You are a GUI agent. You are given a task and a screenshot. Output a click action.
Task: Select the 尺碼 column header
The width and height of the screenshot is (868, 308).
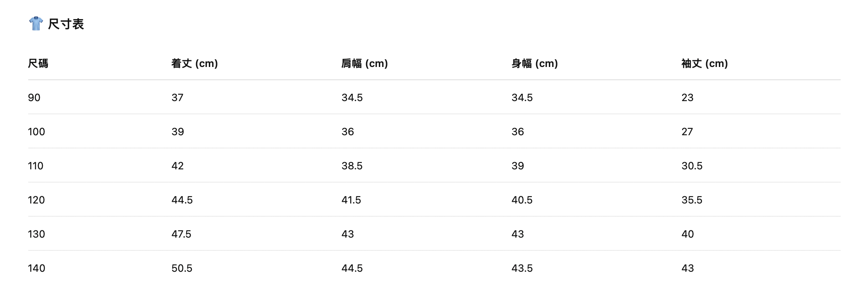pyautogui.click(x=38, y=64)
